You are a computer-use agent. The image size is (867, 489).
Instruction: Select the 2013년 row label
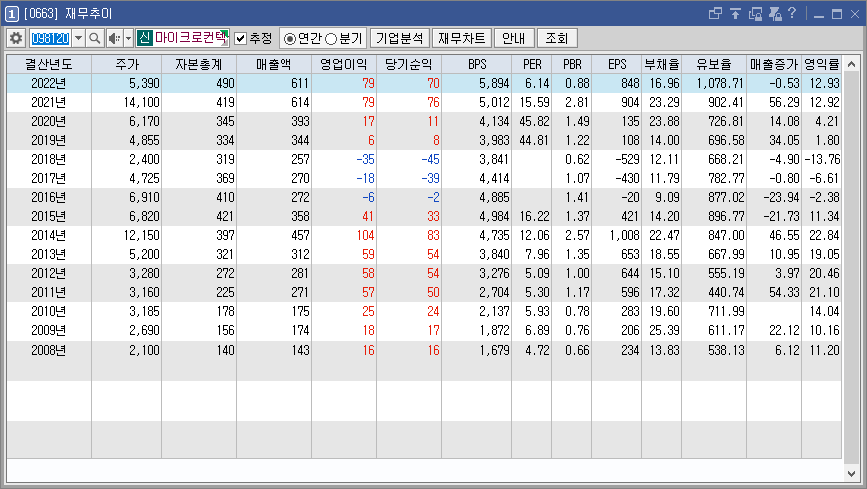tap(49, 254)
